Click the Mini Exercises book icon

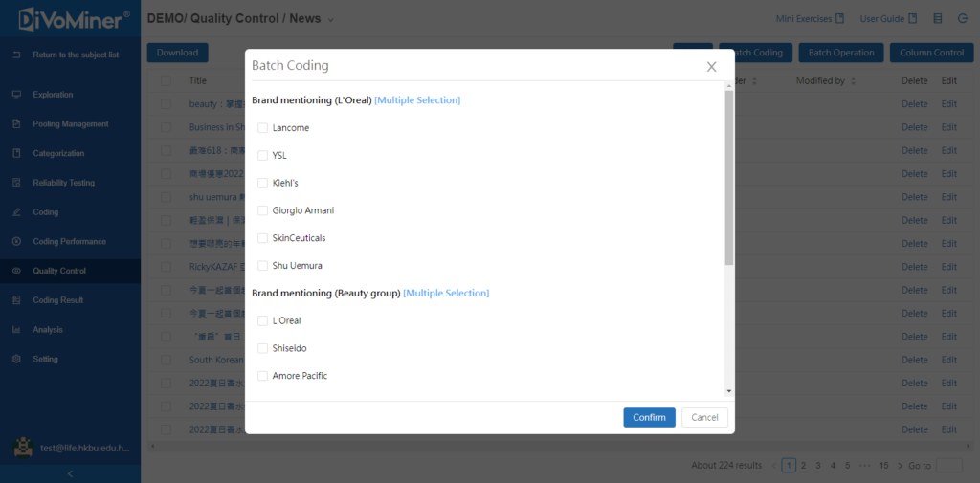(840, 19)
